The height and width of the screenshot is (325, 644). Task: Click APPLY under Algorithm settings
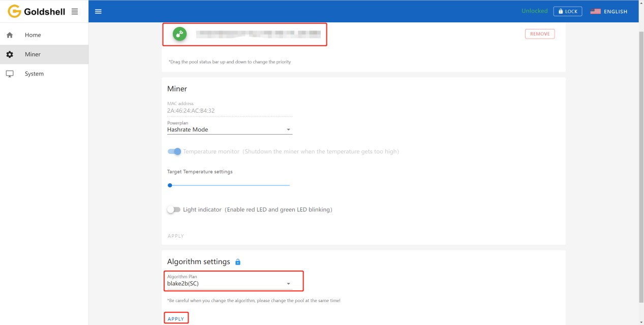pyautogui.click(x=176, y=319)
